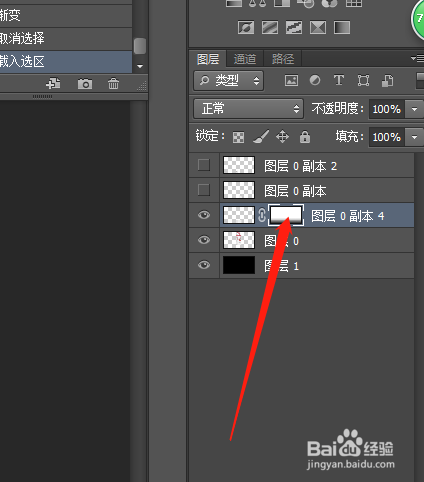Select the 取消选择 history state
The image size is (424, 482).
66,38
